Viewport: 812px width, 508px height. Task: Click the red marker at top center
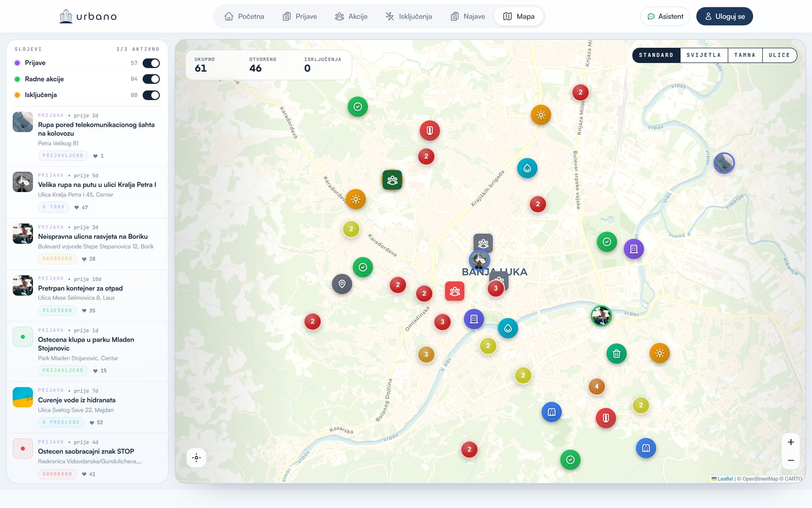[430, 131]
